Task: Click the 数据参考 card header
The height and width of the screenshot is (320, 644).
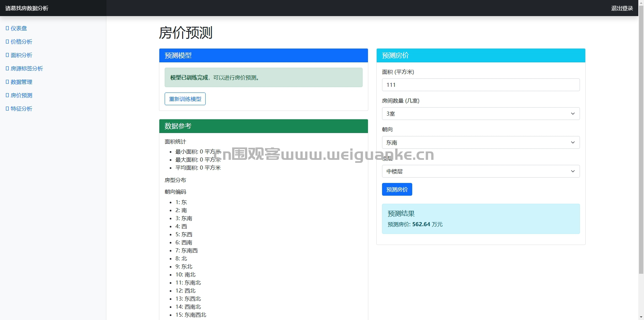Action: point(264,126)
